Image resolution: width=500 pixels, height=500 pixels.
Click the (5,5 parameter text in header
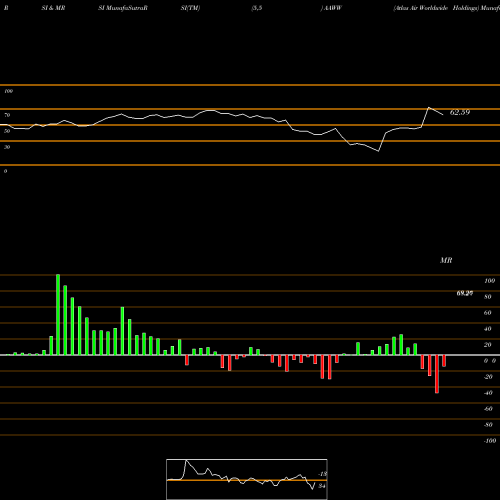(257, 8)
